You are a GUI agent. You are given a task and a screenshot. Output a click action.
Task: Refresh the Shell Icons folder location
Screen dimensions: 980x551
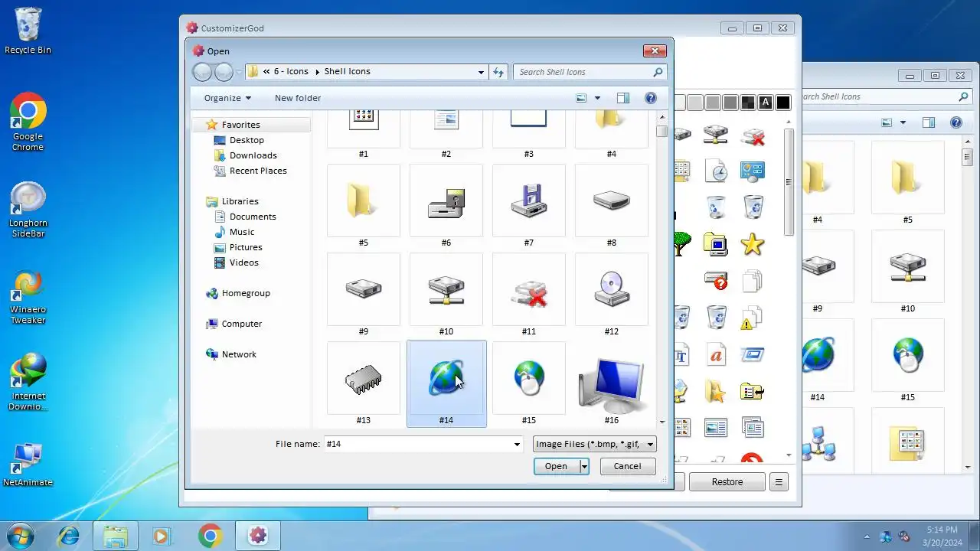click(498, 72)
